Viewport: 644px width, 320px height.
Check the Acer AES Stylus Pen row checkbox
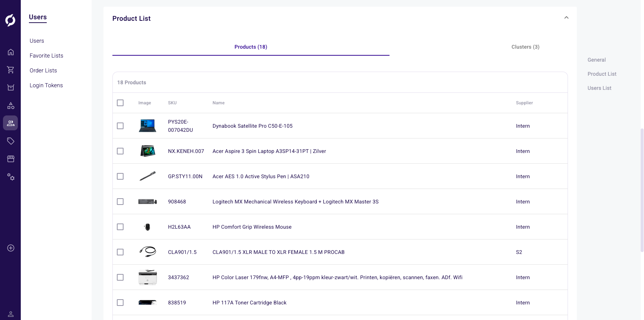point(120,176)
